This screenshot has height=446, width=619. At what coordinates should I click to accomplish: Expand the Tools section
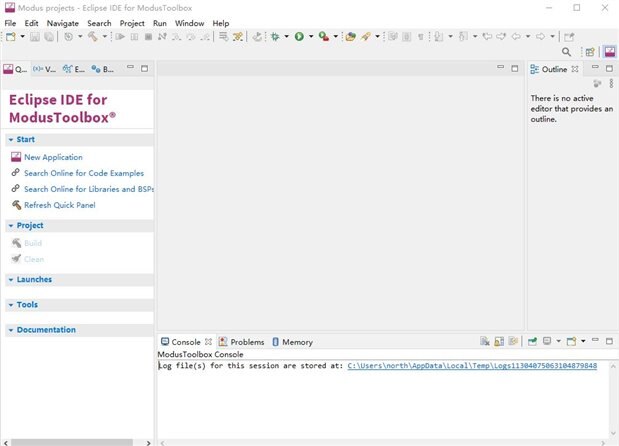pos(11,305)
